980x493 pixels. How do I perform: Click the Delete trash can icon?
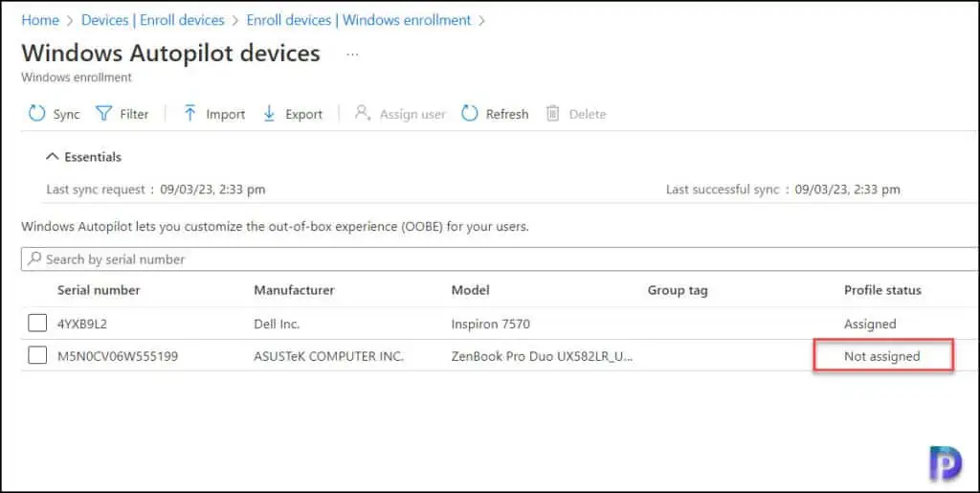(x=552, y=114)
